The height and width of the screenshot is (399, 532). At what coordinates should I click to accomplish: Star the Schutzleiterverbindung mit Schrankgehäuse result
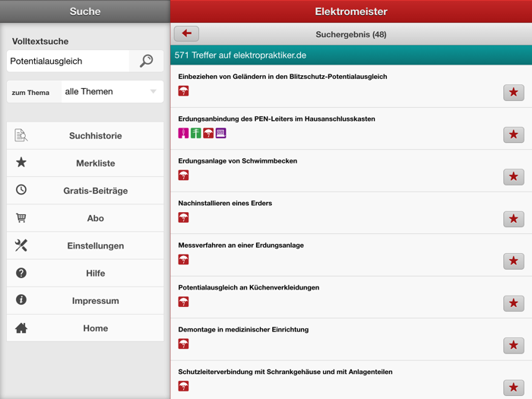pyautogui.click(x=514, y=388)
